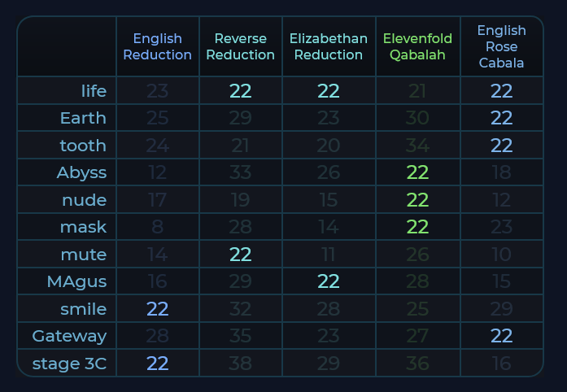Select the 'stage 3C' row label
Image resolution: width=567 pixels, height=392 pixels.
[x=69, y=364]
